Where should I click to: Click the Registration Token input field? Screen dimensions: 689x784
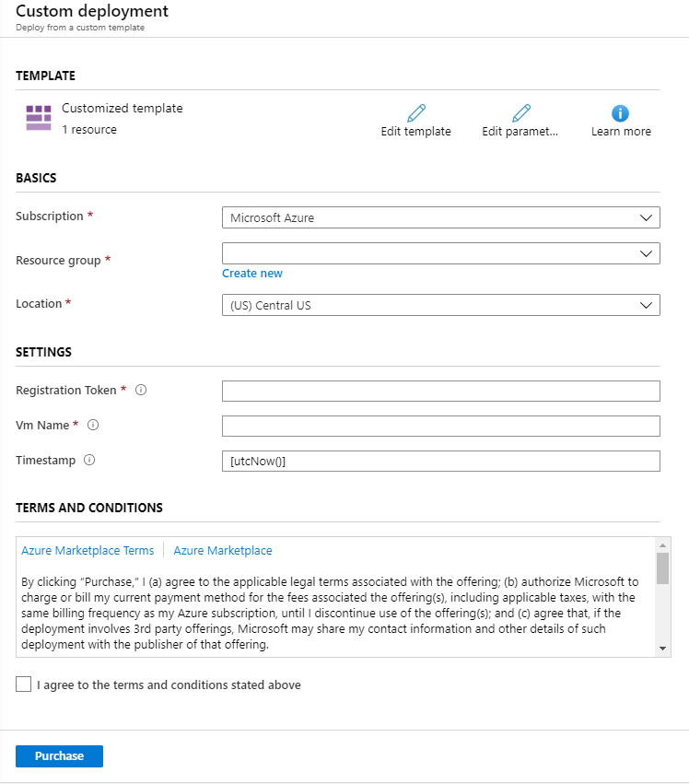tap(440, 392)
